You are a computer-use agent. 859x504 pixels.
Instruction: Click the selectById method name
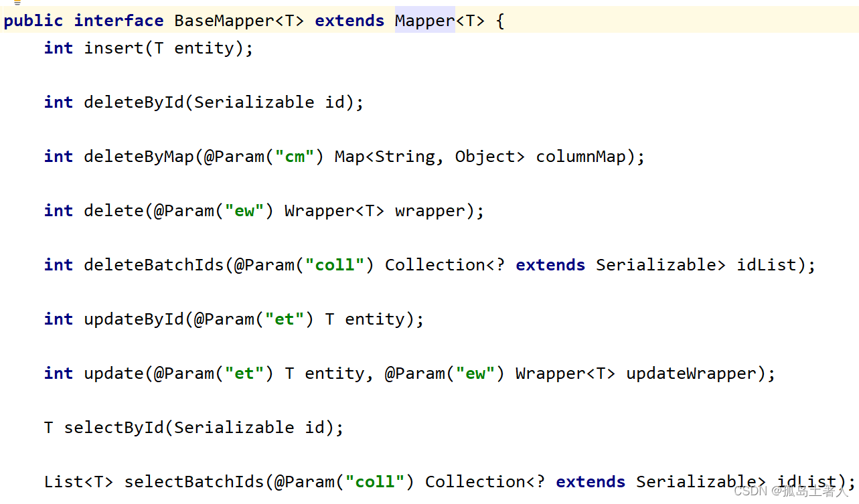pyautogui.click(x=114, y=428)
